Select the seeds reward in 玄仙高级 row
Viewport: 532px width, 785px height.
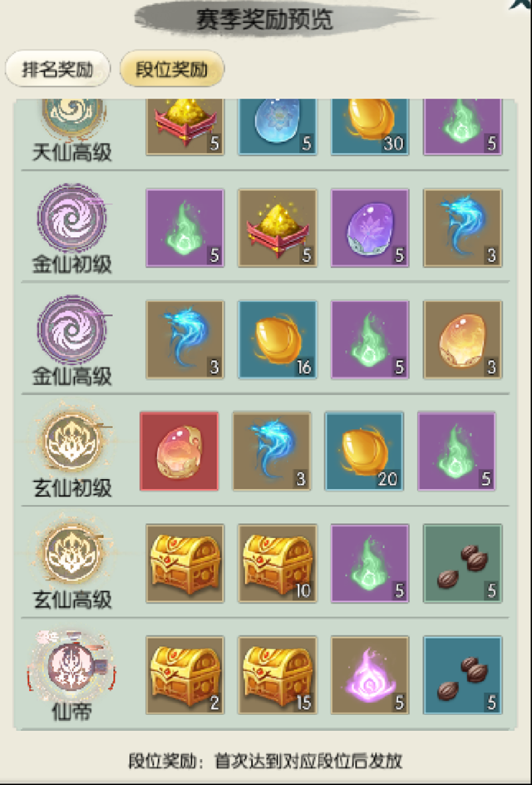462,563
